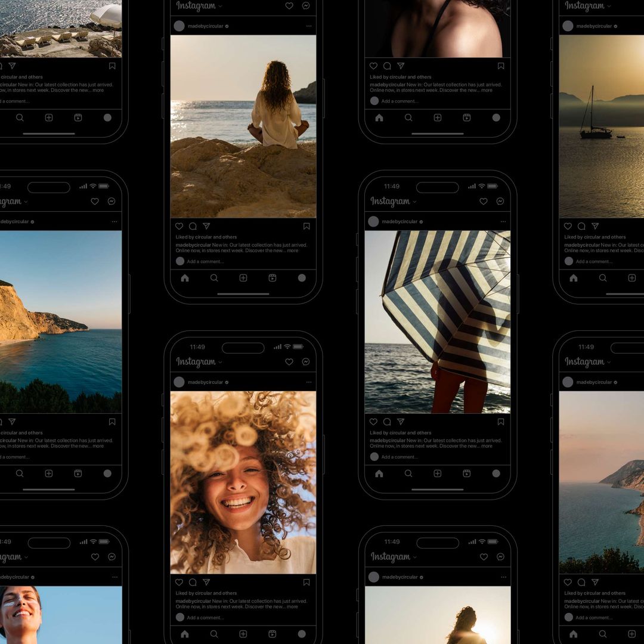
Task: Open direct messages with the Messenger icon
Action: [305, 362]
